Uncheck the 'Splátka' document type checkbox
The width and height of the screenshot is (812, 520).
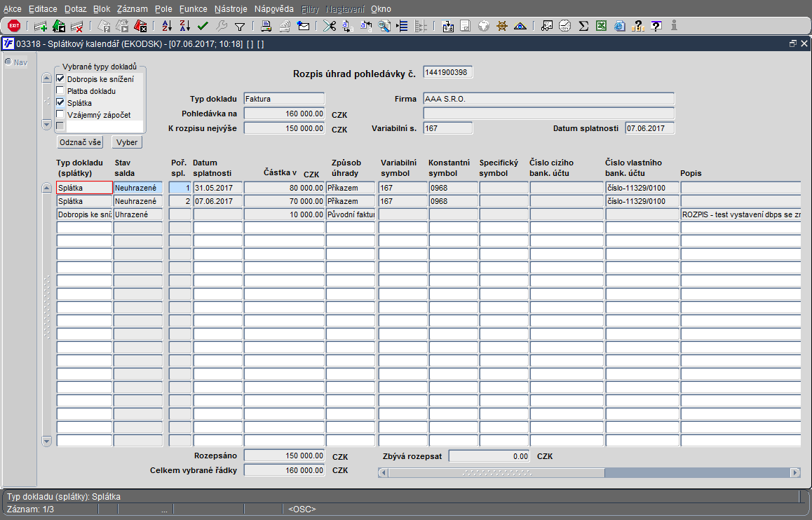[60, 102]
